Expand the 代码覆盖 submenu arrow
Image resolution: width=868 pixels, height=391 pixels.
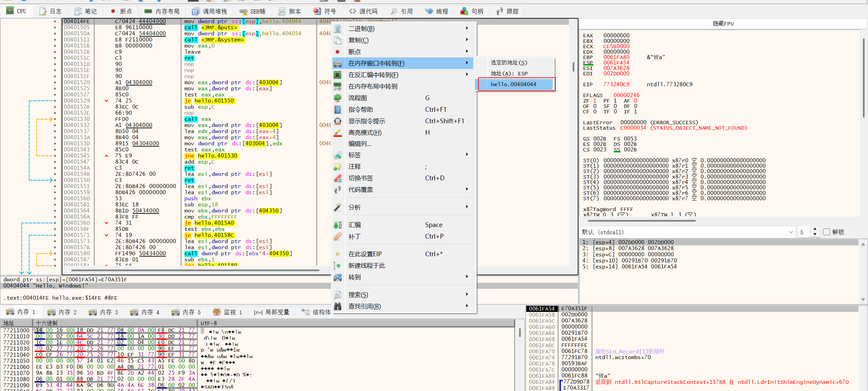tap(467, 189)
